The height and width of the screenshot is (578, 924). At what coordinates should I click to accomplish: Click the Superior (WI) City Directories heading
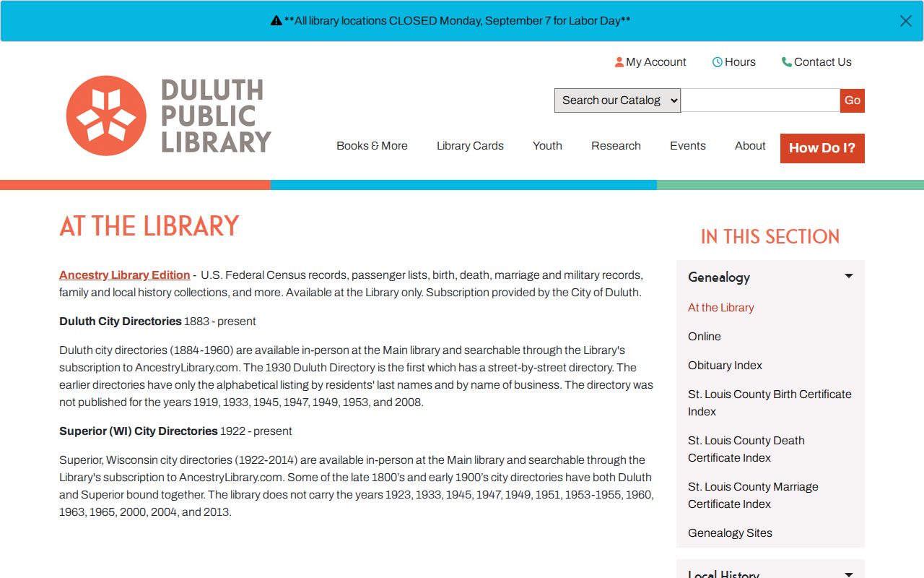(139, 431)
